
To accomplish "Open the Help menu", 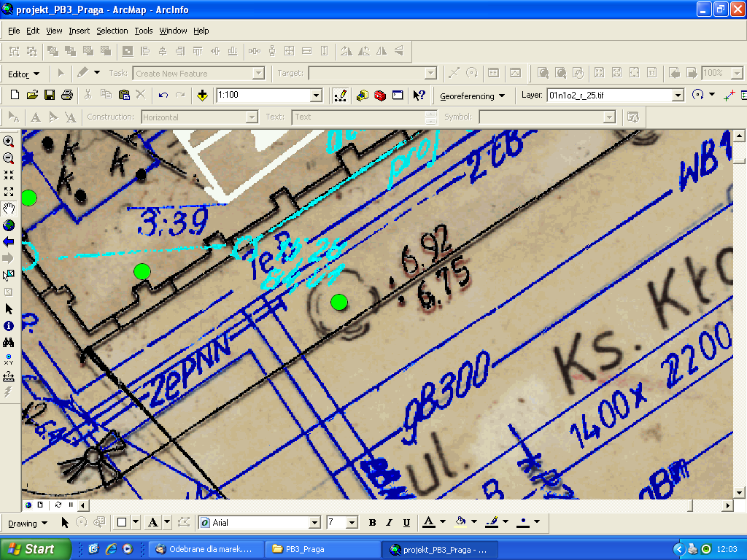I will click(201, 31).
